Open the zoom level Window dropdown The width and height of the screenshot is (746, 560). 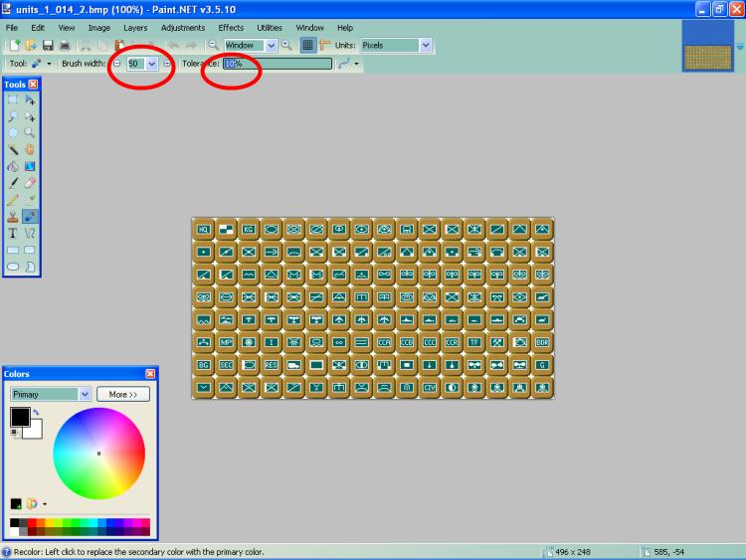pos(271,45)
